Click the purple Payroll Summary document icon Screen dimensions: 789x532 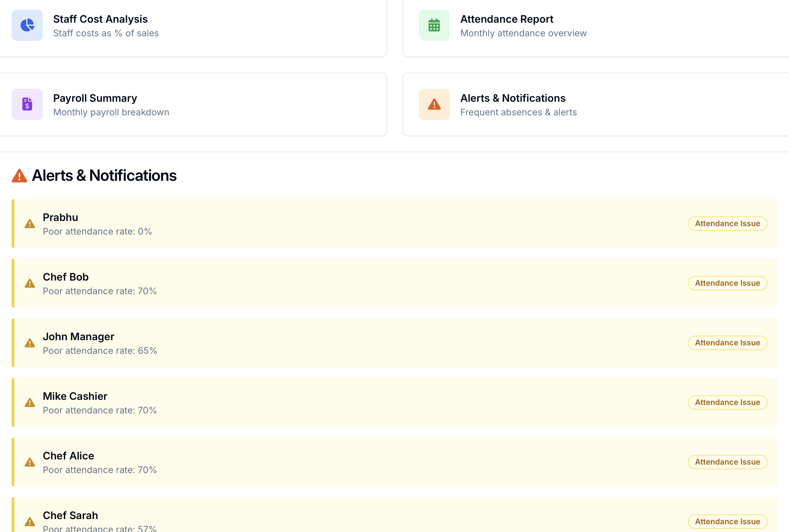[x=27, y=104]
